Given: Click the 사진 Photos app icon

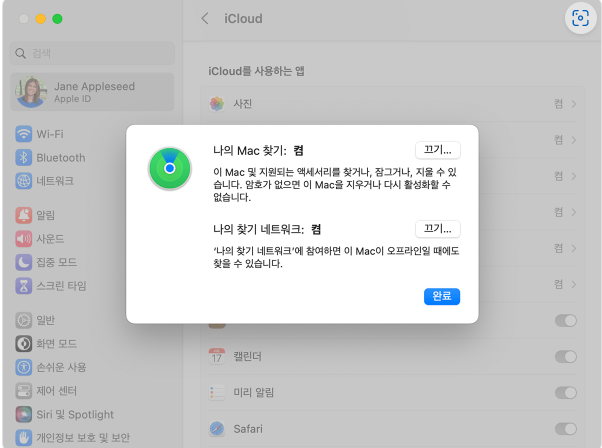Looking at the screenshot, I should pyautogui.click(x=217, y=104).
